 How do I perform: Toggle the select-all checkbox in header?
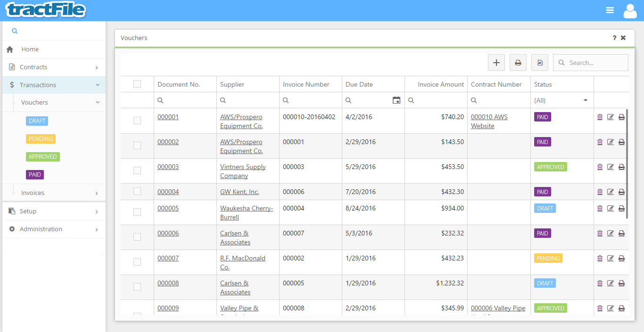[137, 84]
